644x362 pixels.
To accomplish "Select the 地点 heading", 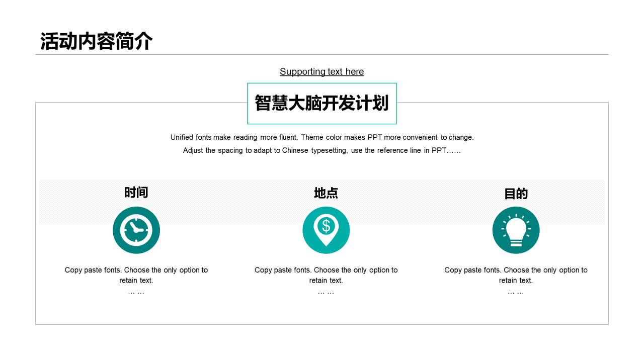I will [x=326, y=193].
